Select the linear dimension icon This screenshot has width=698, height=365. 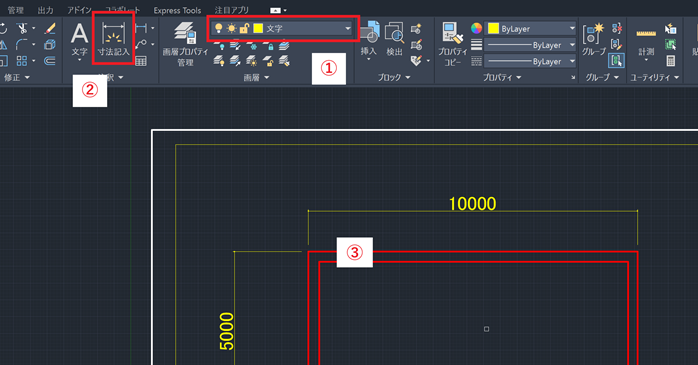(x=142, y=28)
